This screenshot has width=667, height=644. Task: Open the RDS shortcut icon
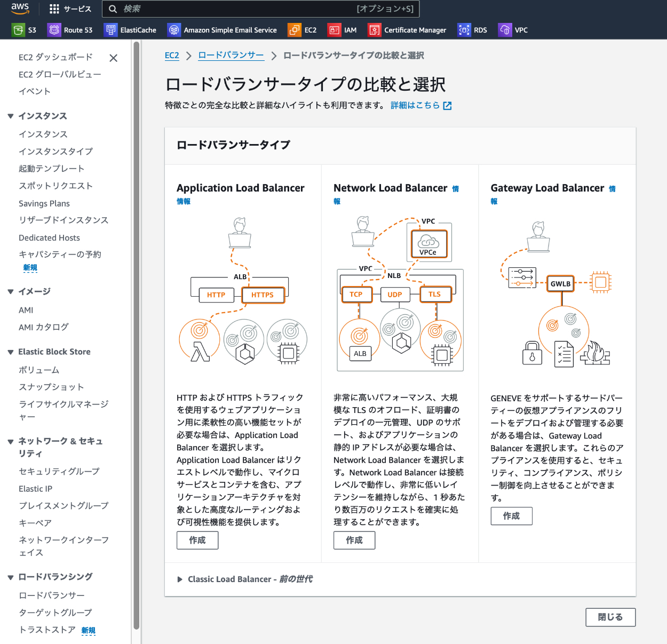[464, 30]
